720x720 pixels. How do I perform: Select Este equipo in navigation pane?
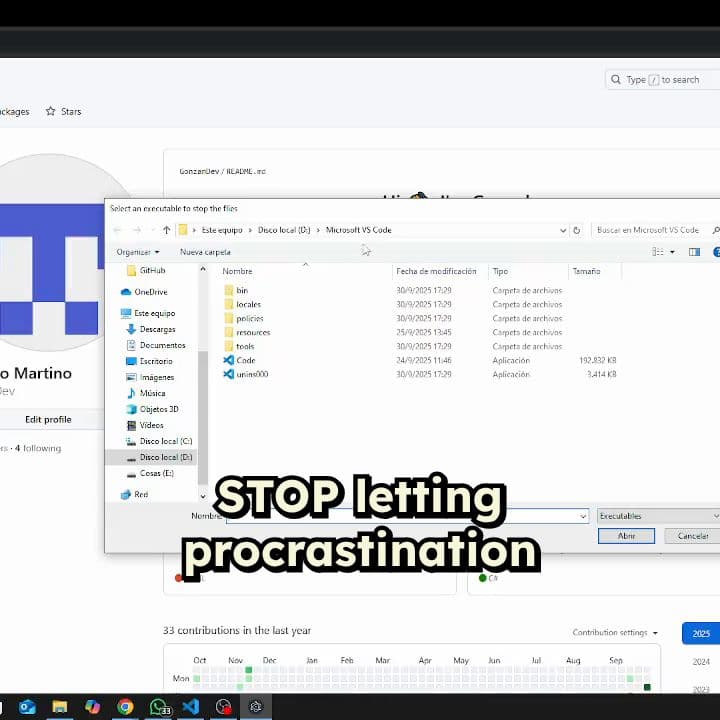click(148, 313)
